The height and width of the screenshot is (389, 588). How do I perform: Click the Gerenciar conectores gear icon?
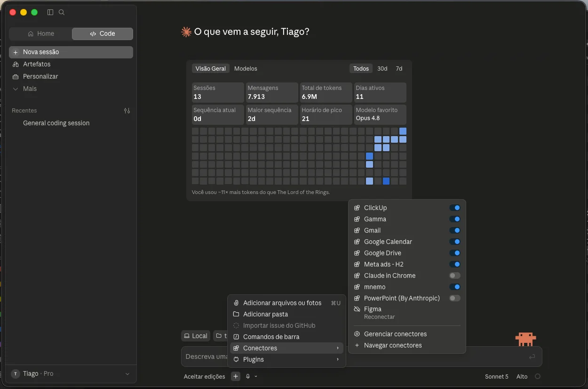tap(357, 334)
